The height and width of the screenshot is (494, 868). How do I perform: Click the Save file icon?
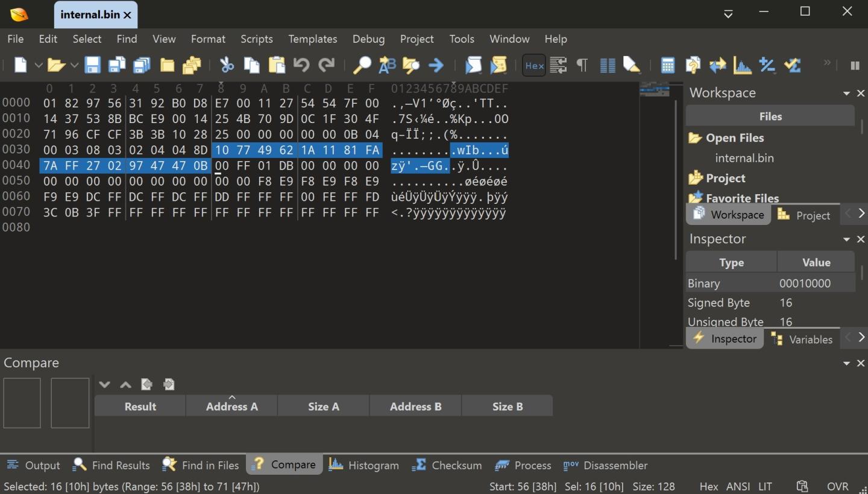pos(92,65)
